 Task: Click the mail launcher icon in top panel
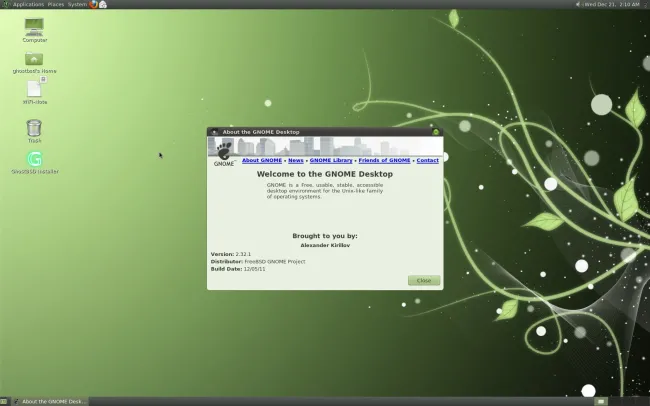click(103, 4)
